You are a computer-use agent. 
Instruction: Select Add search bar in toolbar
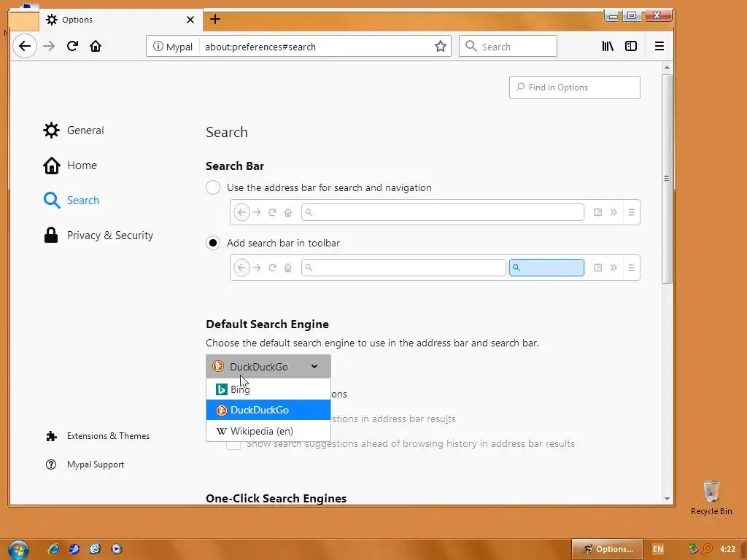pyautogui.click(x=213, y=243)
